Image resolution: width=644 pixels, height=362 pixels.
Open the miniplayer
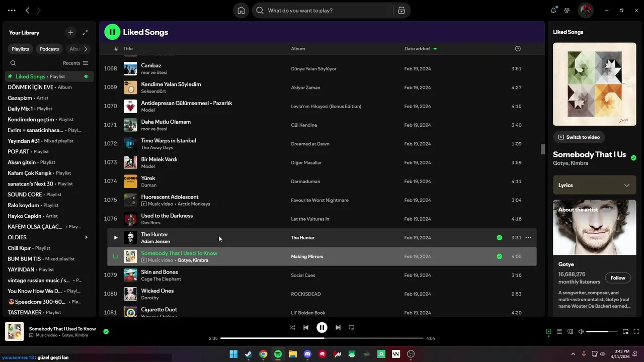coord(625,332)
